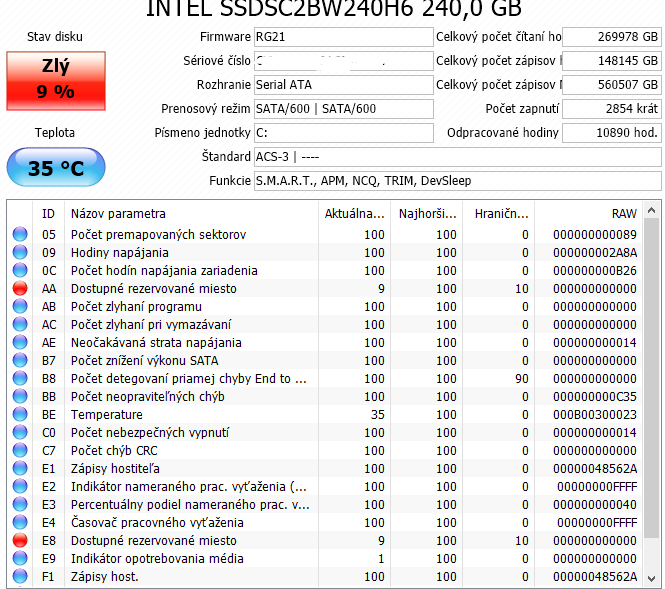Click the Firmware field showing RG21

[341, 37]
